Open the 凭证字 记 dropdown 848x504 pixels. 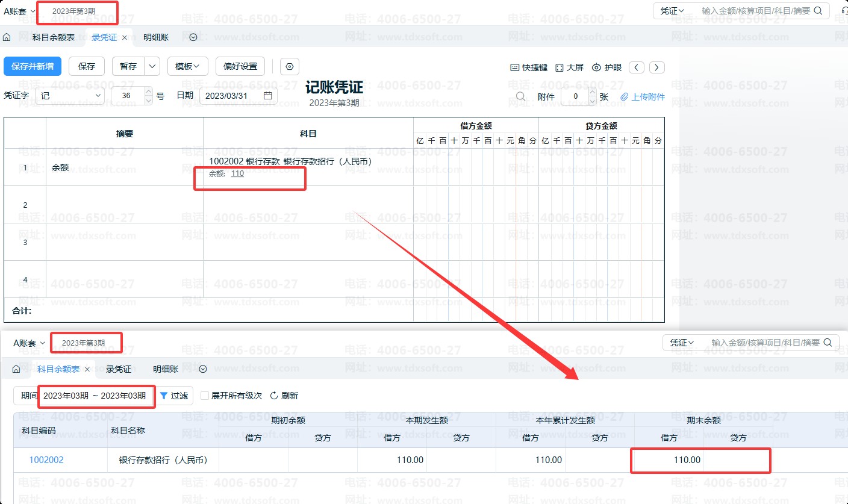point(70,96)
